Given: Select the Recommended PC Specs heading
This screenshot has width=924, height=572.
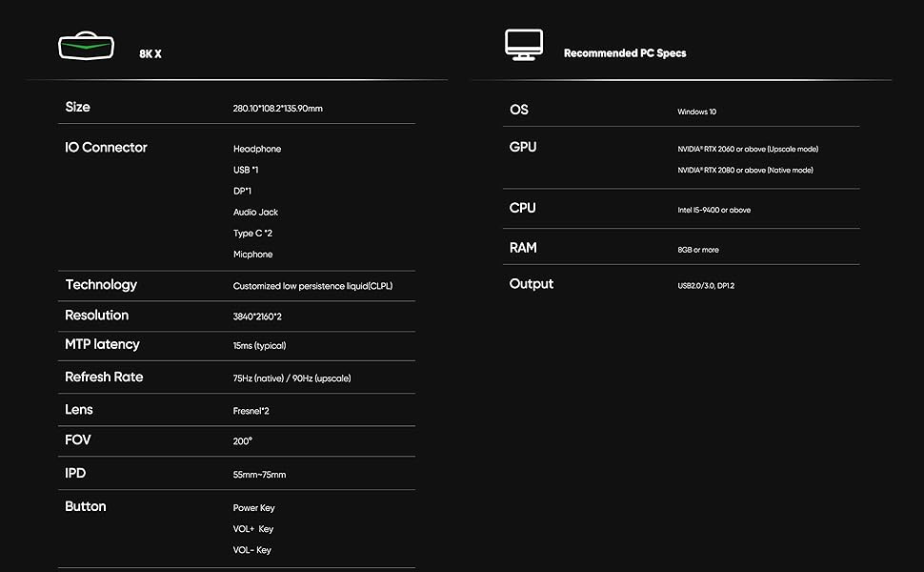Looking at the screenshot, I should (x=625, y=53).
